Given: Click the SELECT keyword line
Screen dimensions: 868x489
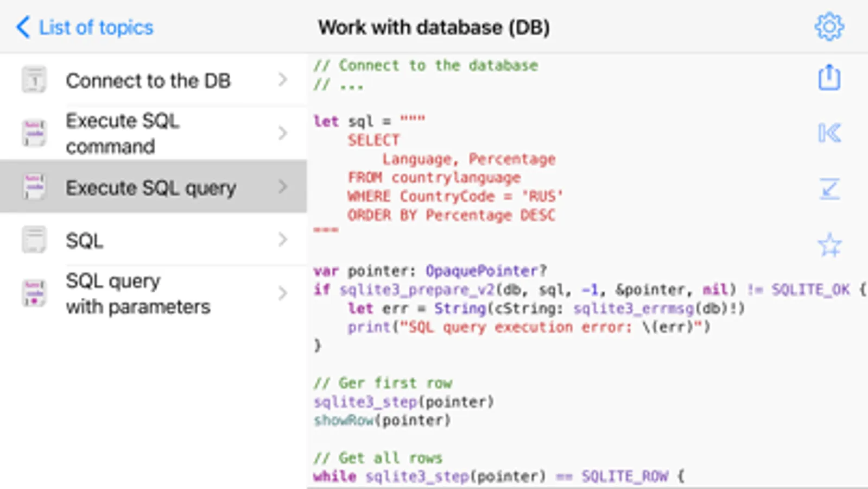Looking at the screenshot, I should [x=373, y=140].
